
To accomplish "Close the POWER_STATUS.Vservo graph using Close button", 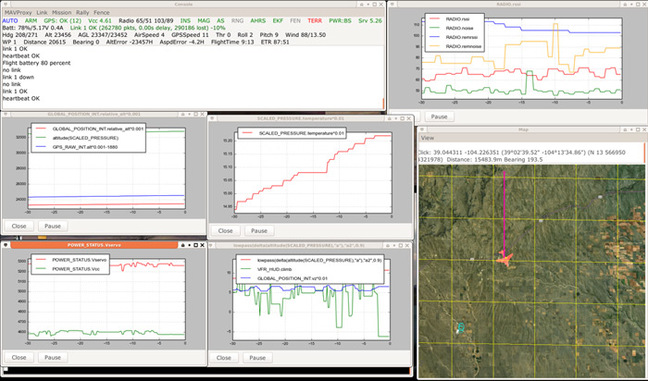I will 19,357.
